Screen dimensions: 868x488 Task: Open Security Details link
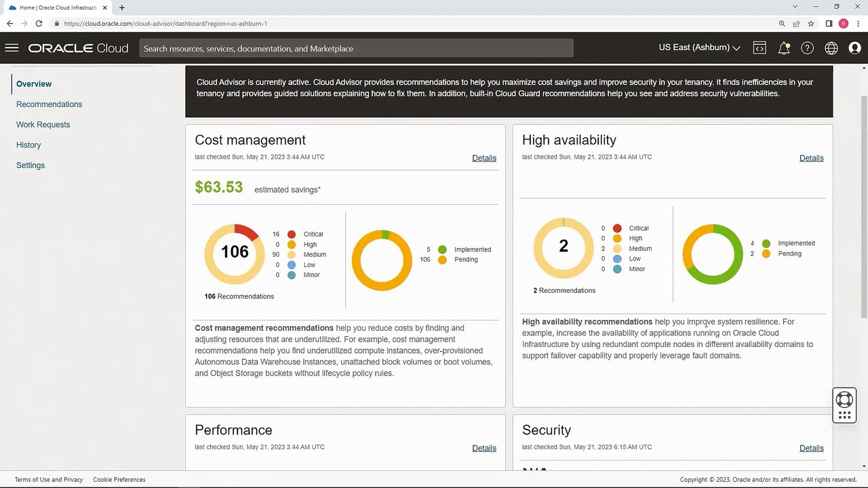[x=811, y=448]
